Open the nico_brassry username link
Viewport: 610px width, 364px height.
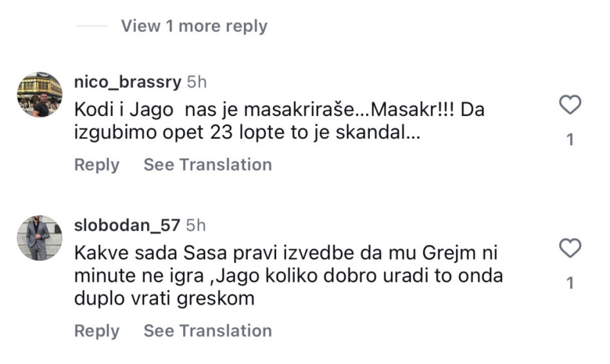pos(127,82)
